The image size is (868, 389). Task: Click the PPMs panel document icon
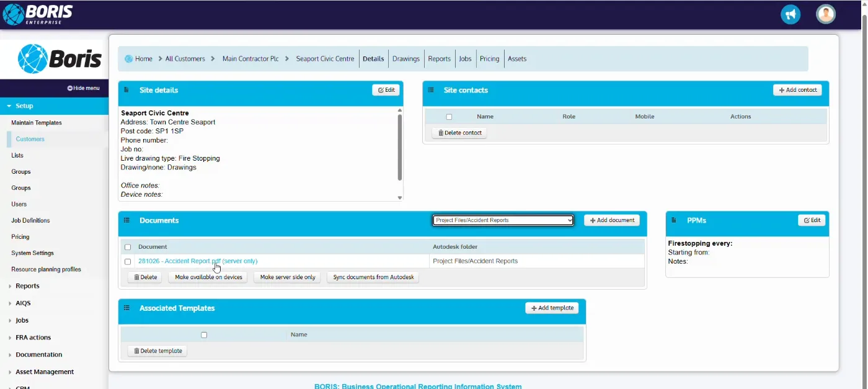click(x=674, y=220)
